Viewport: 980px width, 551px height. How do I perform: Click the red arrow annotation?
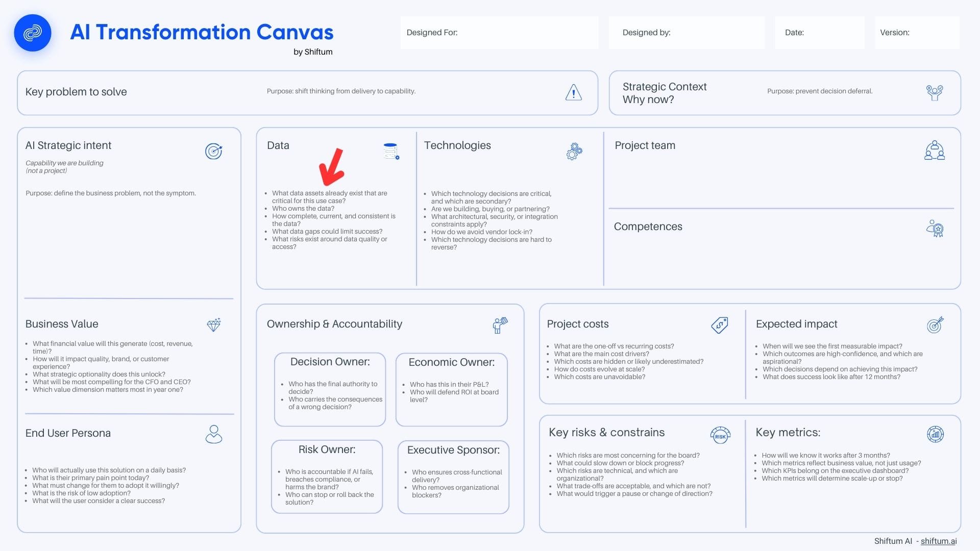point(332,167)
